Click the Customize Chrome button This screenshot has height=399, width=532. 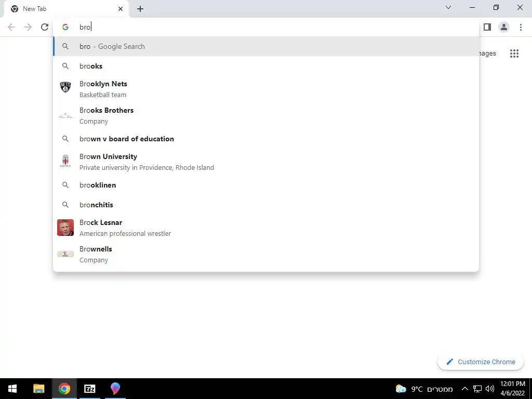point(481,362)
